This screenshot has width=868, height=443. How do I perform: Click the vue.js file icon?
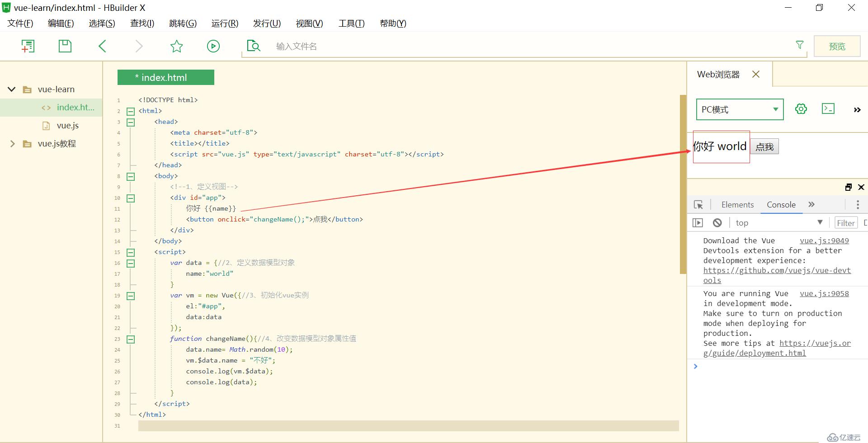coord(46,126)
